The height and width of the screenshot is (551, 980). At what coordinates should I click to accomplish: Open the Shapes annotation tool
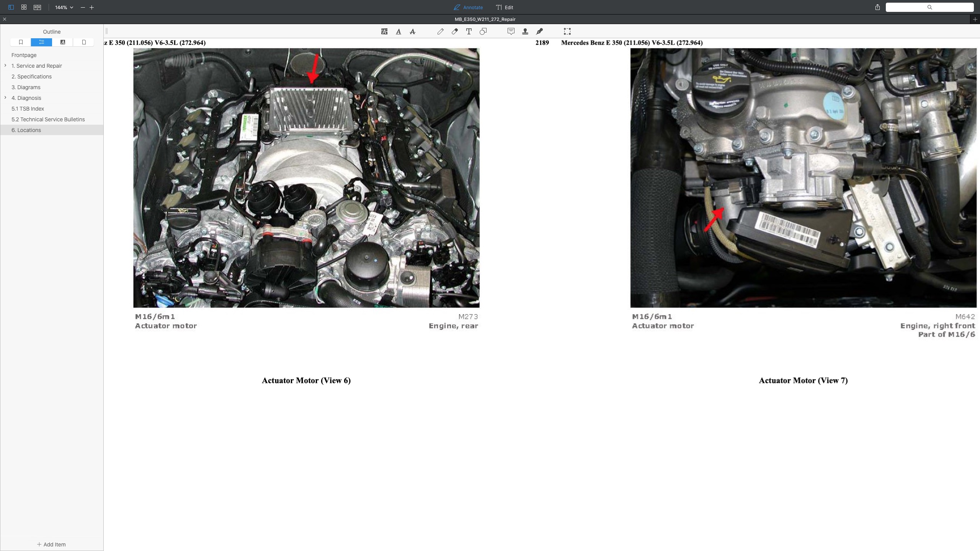click(x=483, y=31)
